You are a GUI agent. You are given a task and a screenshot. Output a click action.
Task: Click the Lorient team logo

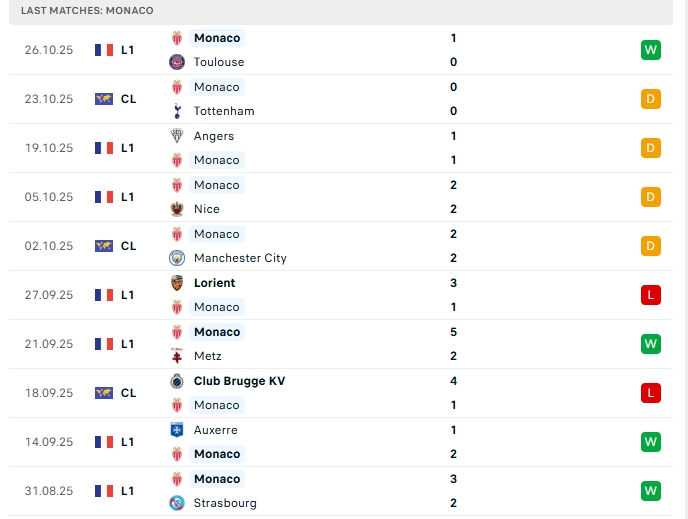pos(177,283)
